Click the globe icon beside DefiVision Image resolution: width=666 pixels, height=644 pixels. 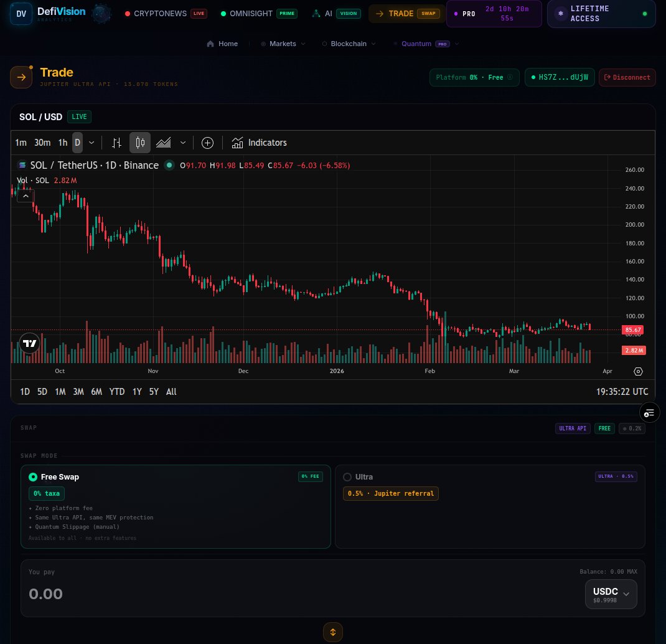(101, 14)
